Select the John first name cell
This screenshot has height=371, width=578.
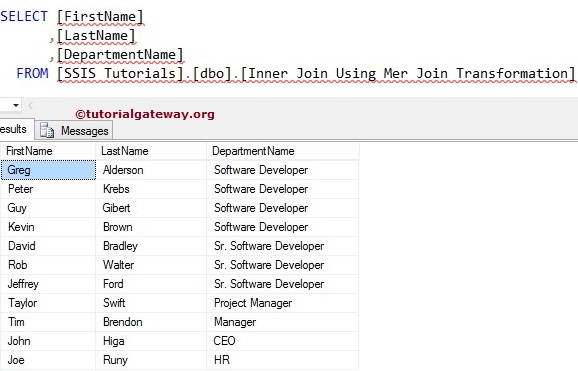click(48, 341)
